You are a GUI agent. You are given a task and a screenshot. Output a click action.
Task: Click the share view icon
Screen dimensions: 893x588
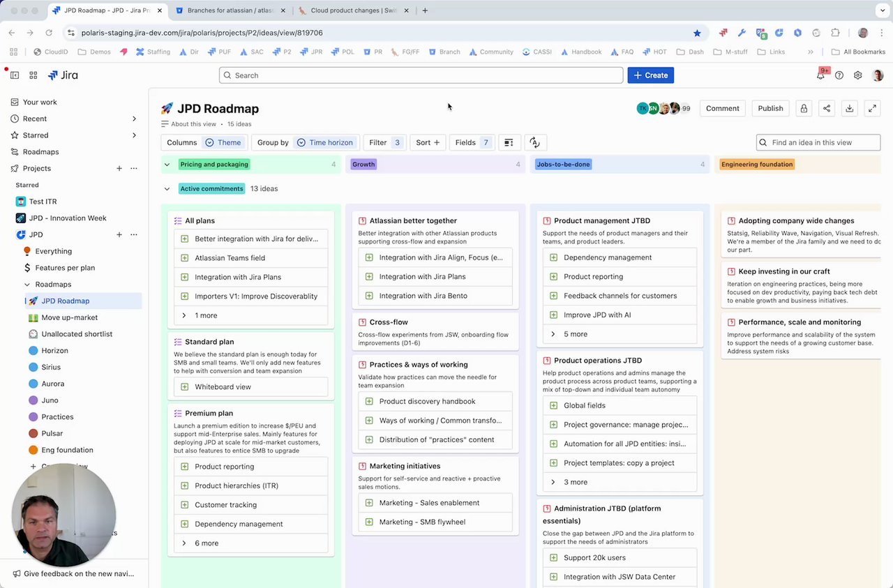click(827, 108)
